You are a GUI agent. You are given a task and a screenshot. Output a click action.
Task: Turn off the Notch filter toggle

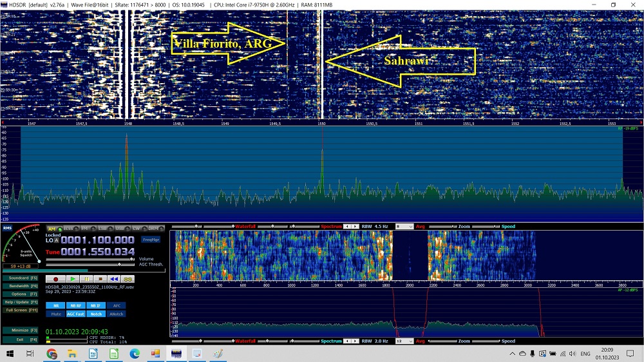[96, 314]
